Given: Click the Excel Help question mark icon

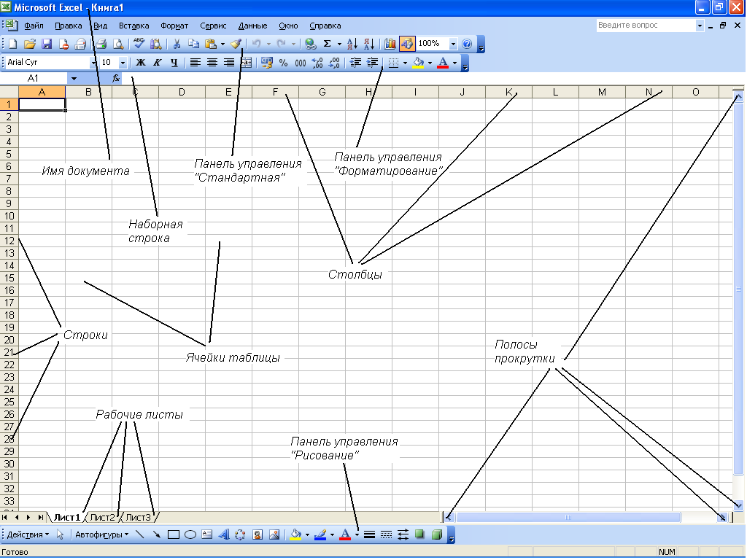Looking at the screenshot, I should (x=467, y=44).
